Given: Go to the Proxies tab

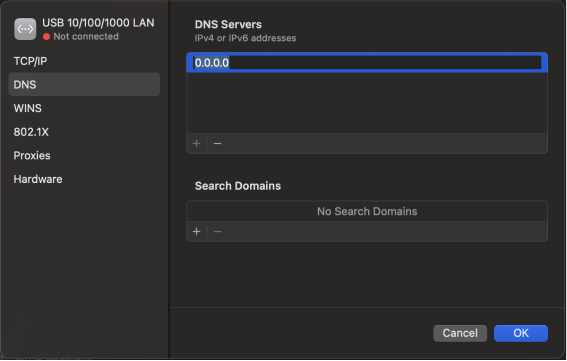Looking at the screenshot, I should tap(84, 156).
